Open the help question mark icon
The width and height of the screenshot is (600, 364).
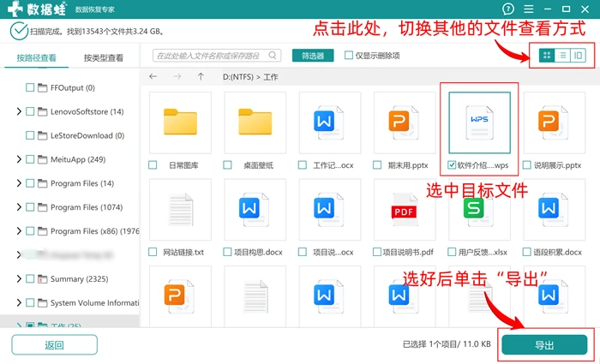pos(507,9)
